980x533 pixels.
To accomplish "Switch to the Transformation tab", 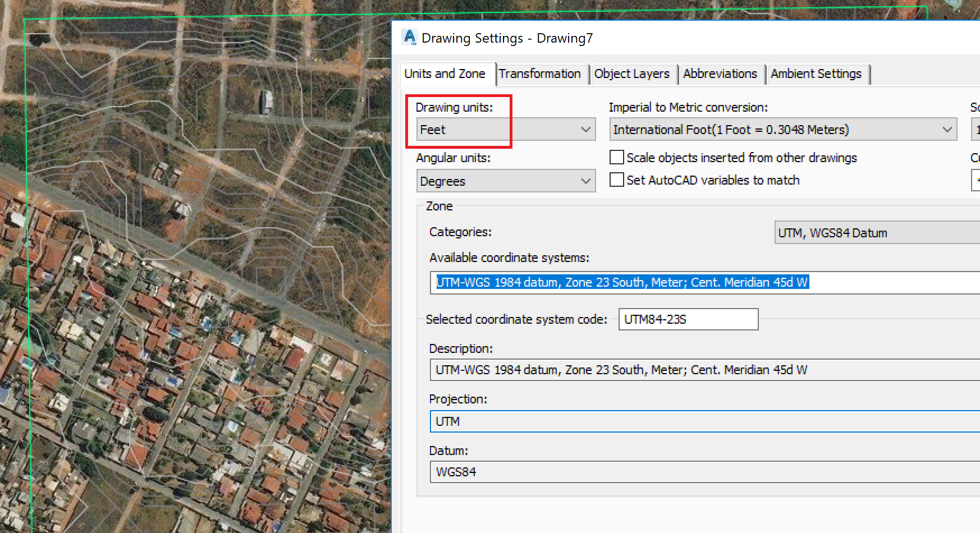I will coord(539,74).
